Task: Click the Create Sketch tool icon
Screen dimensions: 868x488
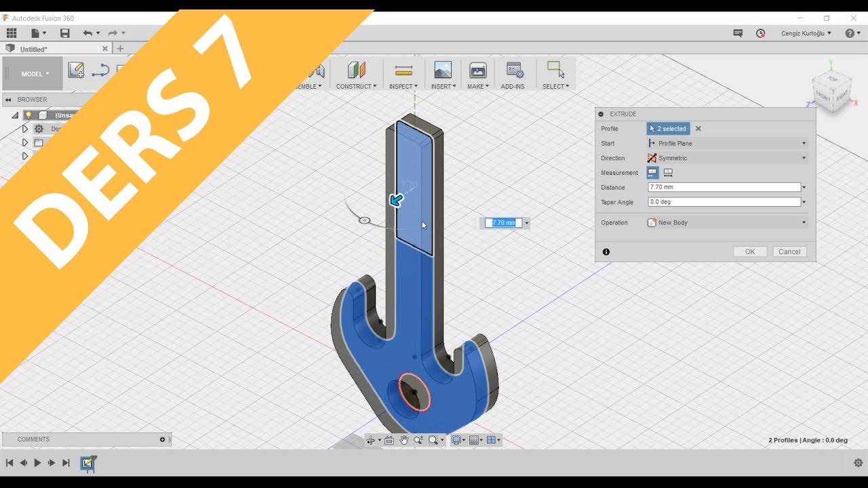Action: (76, 70)
